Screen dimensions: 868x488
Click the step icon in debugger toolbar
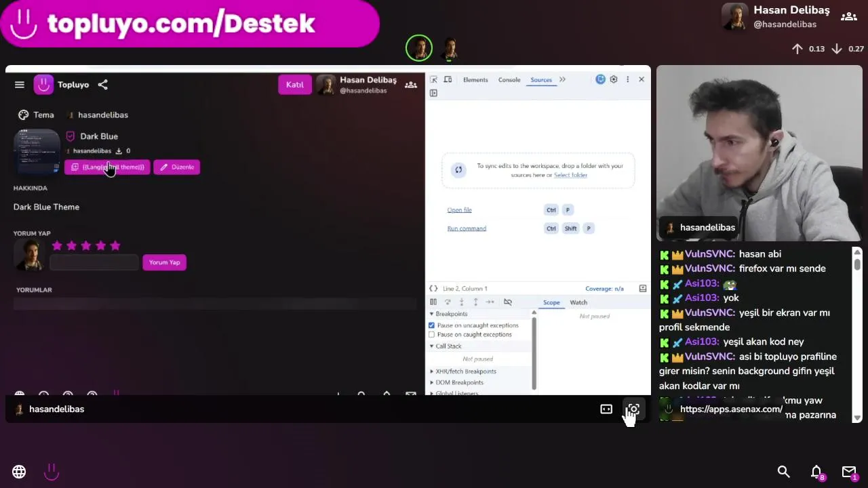coord(490,302)
